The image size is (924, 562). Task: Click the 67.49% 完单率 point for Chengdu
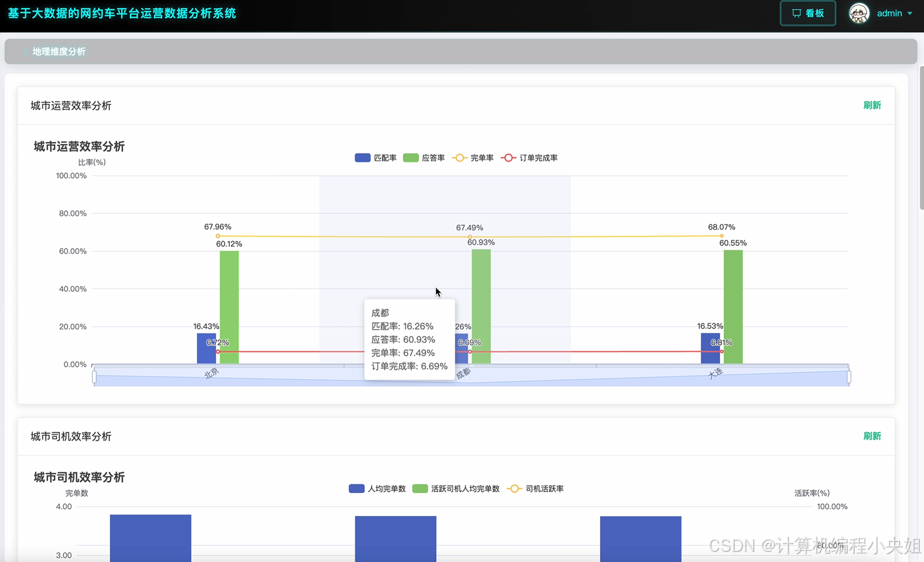(470, 237)
